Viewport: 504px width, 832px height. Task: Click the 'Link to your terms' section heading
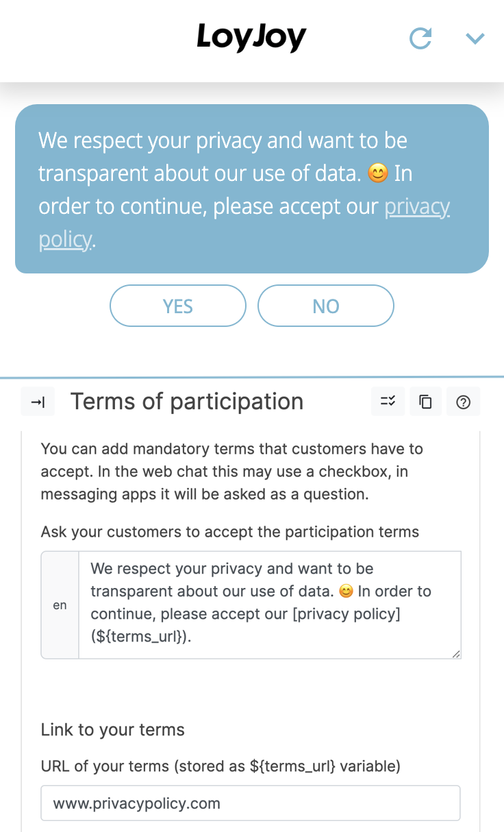coord(112,730)
